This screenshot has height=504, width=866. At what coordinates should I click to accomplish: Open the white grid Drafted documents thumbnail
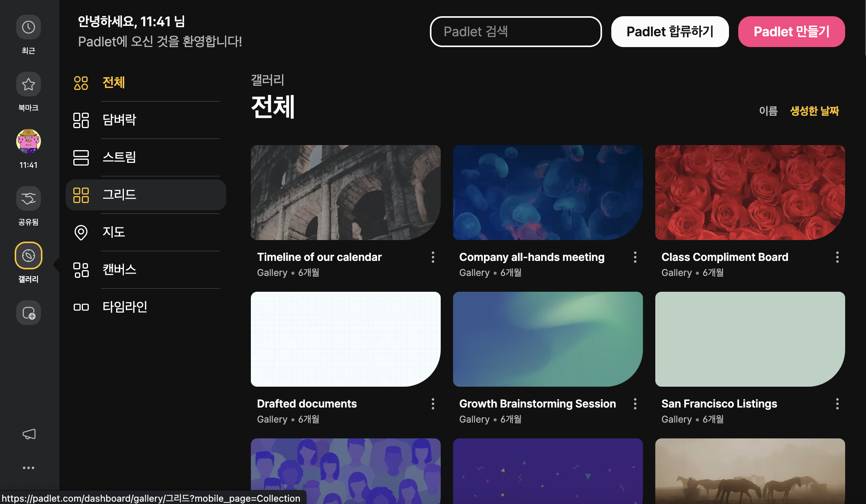coord(346,339)
